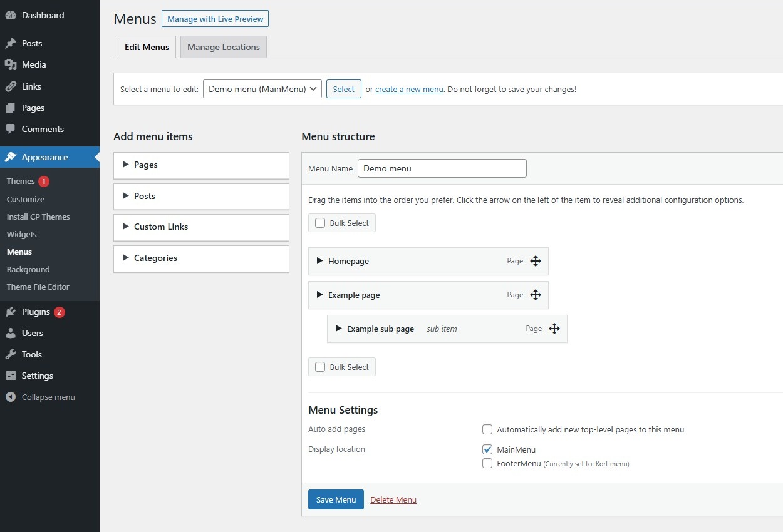Open Theme File Editor submenu item
Image resolution: width=783 pixels, height=532 pixels.
(x=38, y=287)
